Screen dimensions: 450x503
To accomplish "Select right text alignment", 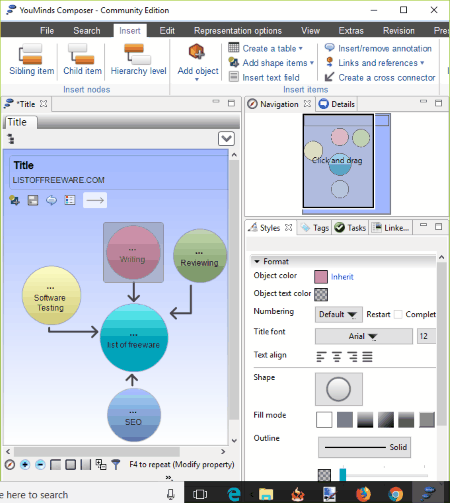I will [352, 357].
